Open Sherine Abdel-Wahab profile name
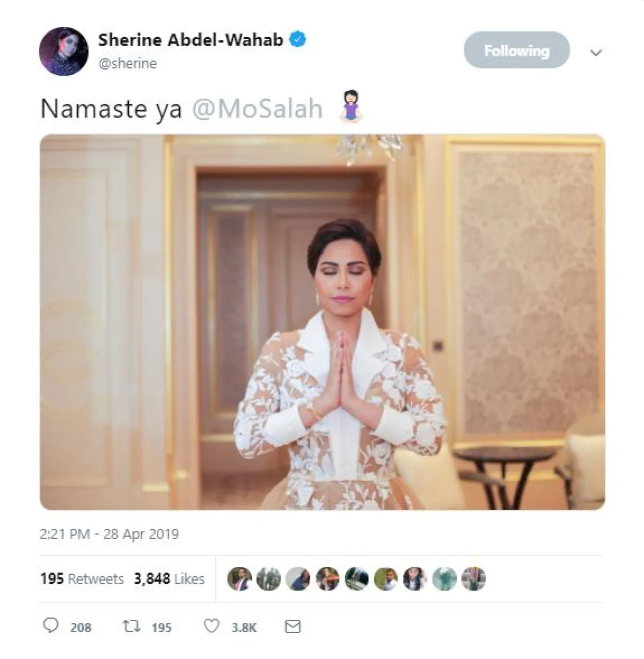 coord(191,40)
